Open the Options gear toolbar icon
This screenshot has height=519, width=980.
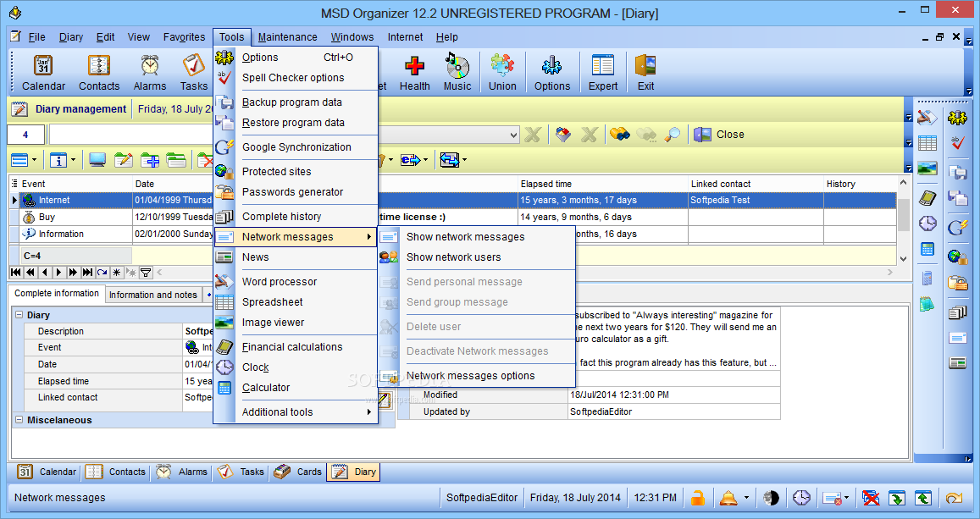pyautogui.click(x=552, y=73)
